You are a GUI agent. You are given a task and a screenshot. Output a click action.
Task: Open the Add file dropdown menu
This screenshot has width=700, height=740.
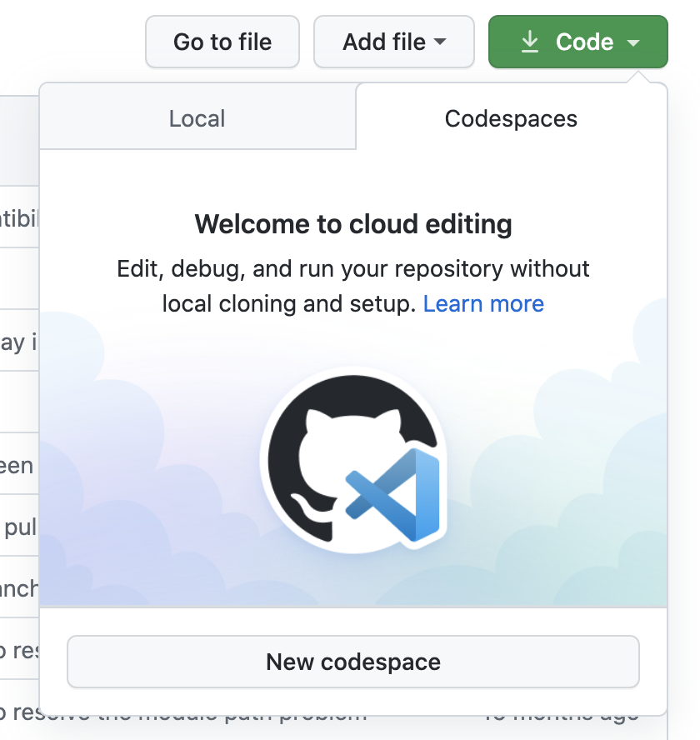(x=394, y=42)
